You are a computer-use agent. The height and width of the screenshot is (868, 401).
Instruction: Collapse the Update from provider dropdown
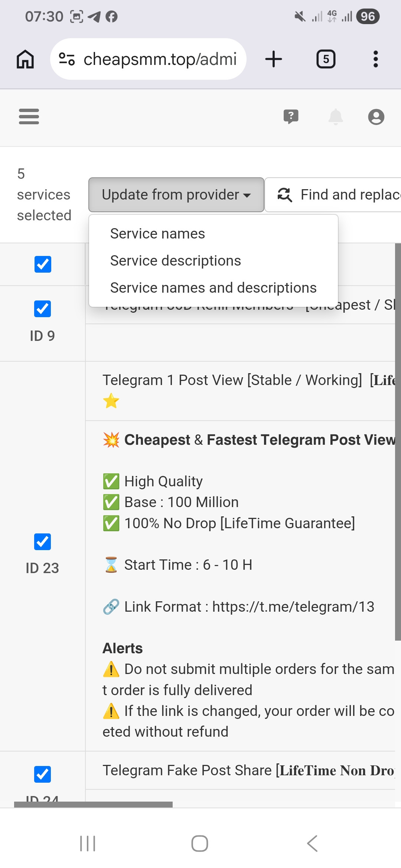176,195
